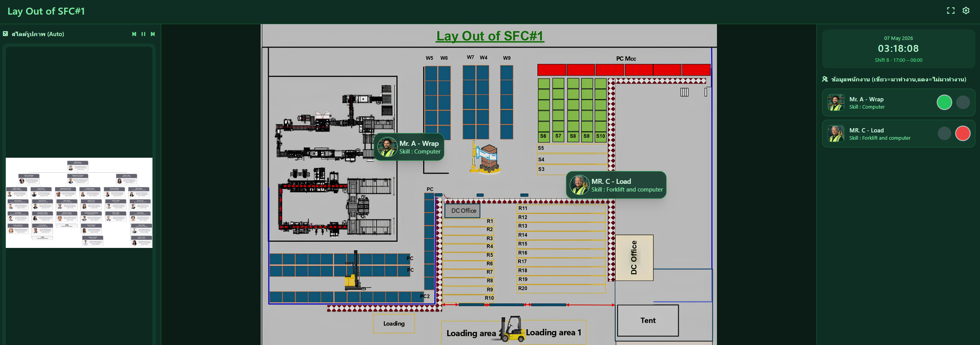Click the Tent area box
The image size is (980, 345).
tap(648, 320)
